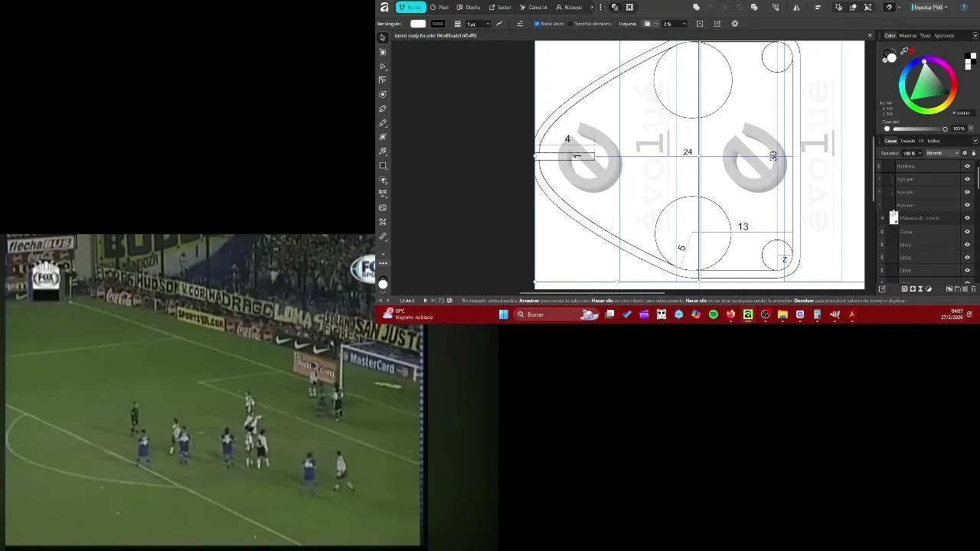Select the Rectangle shape tool
The image size is (980, 551).
click(x=383, y=165)
